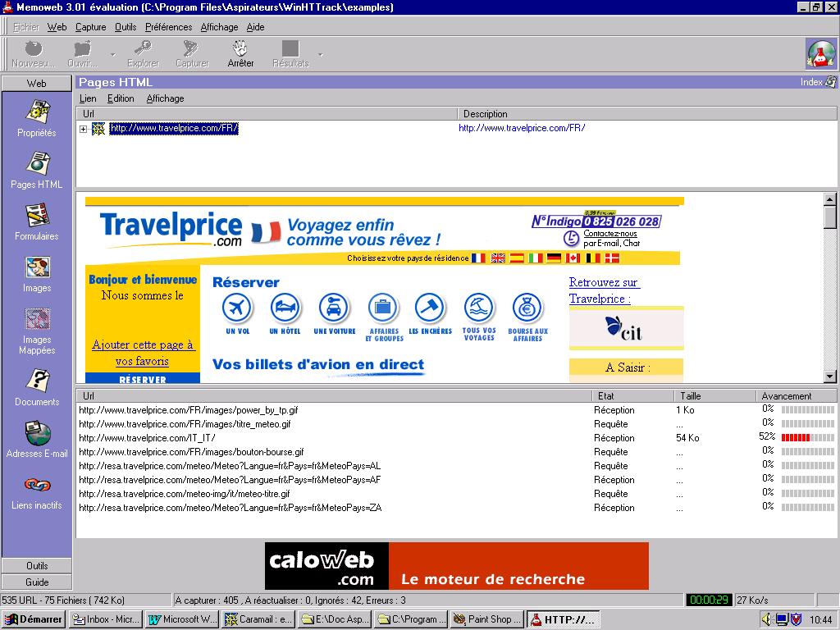Show Images in the sidebar
The image size is (840, 630).
pos(36,274)
